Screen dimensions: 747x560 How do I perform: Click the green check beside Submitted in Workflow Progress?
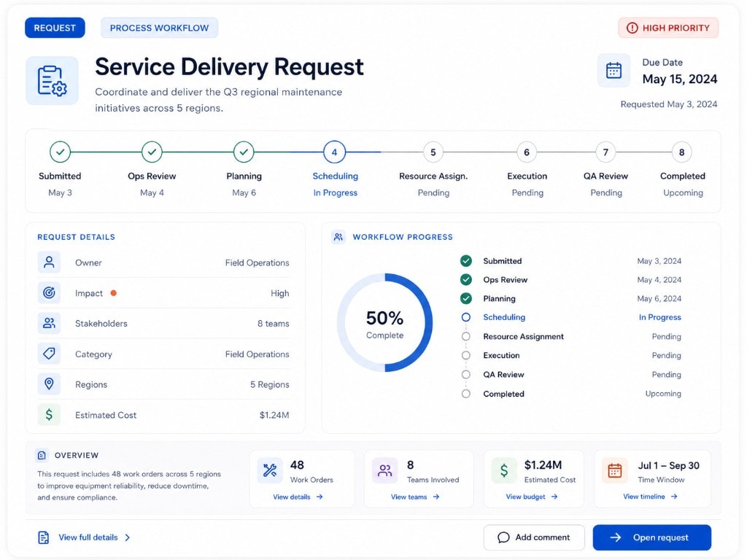[466, 261]
